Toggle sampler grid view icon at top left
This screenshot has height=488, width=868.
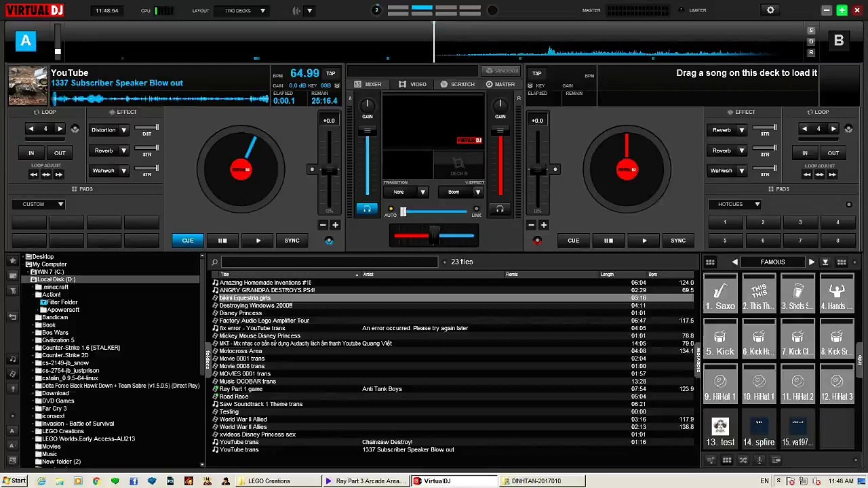click(x=710, y=262)
